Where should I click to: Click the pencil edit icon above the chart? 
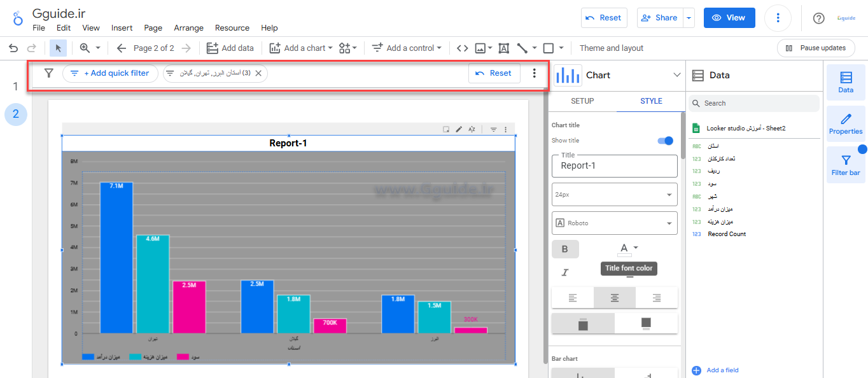tap(459, 129)
